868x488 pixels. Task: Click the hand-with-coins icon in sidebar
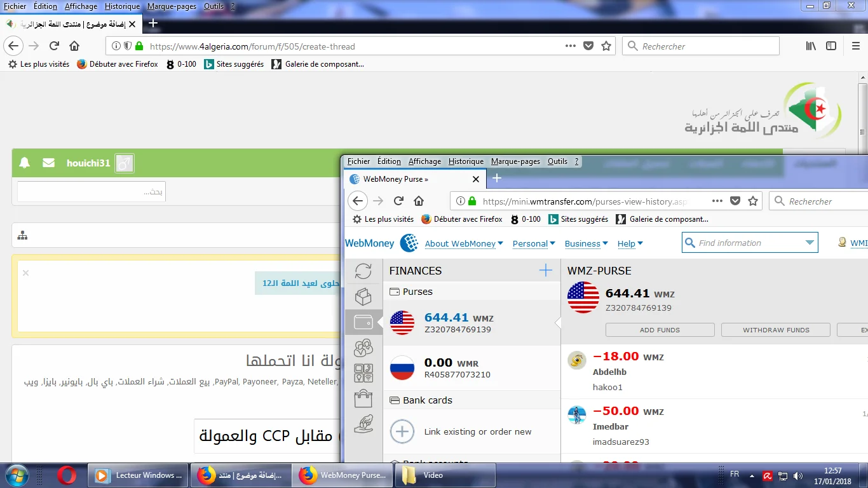[x=363, y=424]
